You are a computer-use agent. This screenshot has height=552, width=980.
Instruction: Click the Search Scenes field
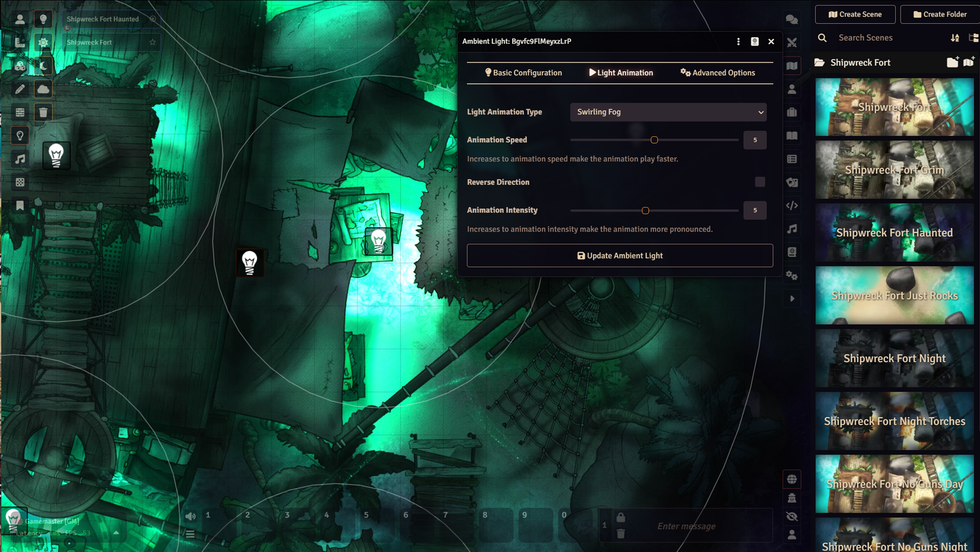890,38
